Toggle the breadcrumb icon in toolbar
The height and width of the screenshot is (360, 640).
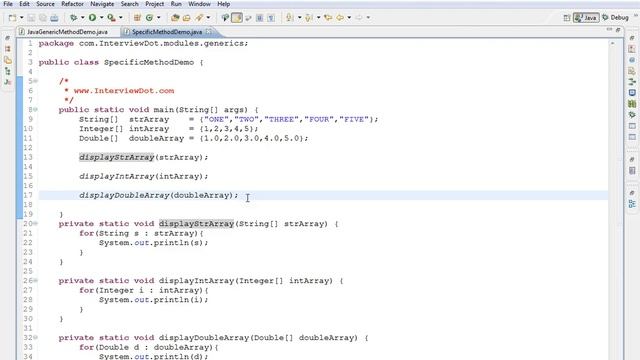[x=225, y=18]
